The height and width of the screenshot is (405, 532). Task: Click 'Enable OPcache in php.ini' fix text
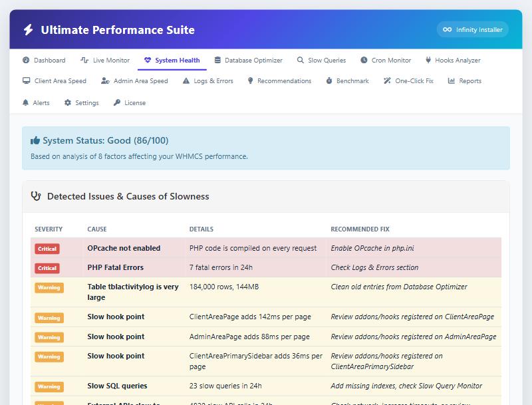pos(372,248)
